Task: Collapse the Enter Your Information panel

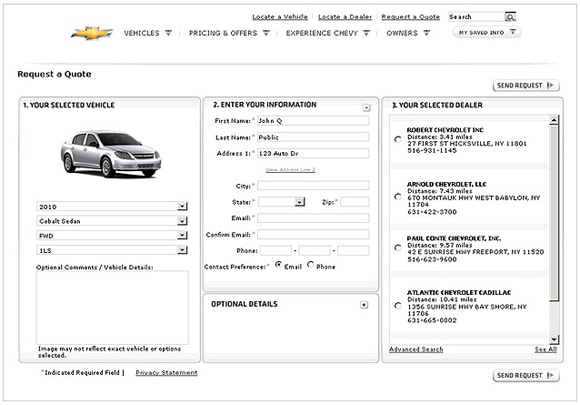Action: 366,108
